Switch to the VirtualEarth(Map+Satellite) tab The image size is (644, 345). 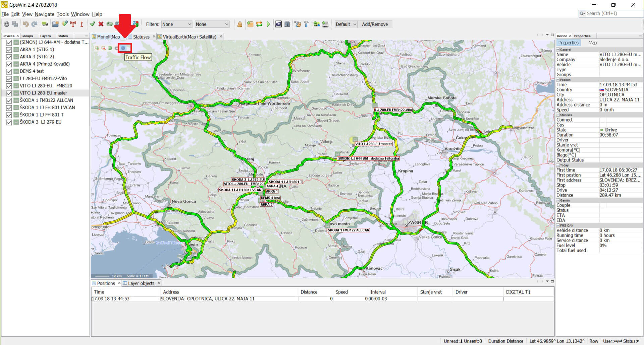(x=190, y=37)
